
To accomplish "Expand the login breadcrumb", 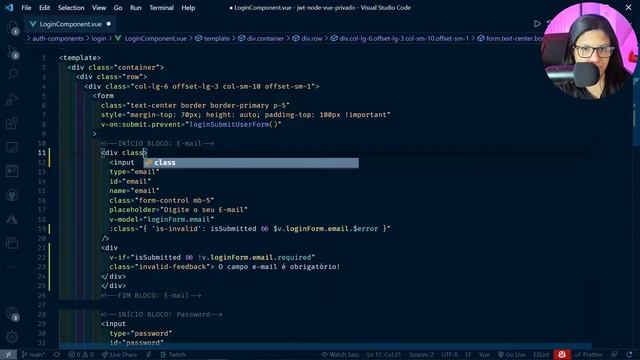I will click(x=99, y=38).
